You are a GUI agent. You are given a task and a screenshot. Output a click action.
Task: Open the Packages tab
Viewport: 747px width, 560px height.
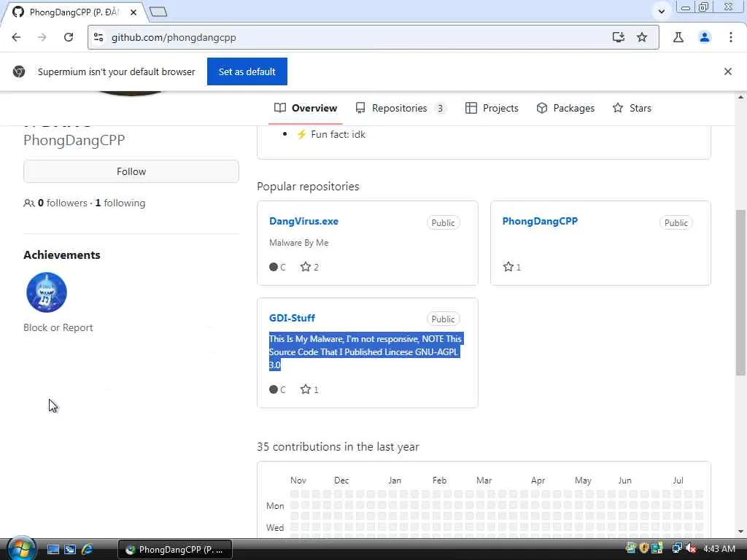click(x=565, y=108)
